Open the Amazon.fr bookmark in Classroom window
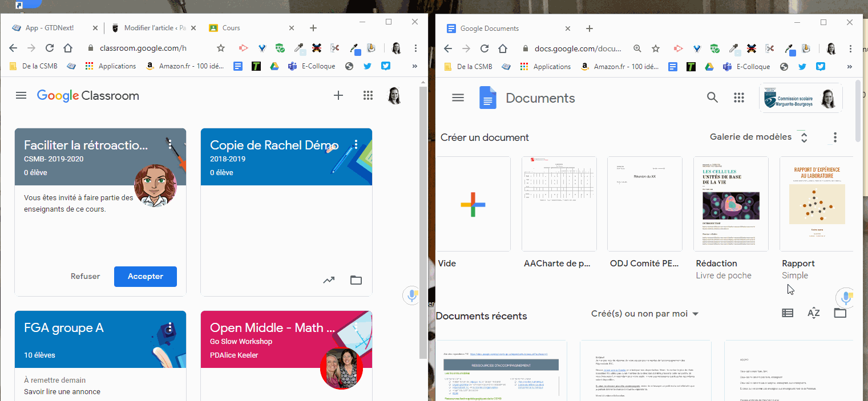 (x=185, y=66)
